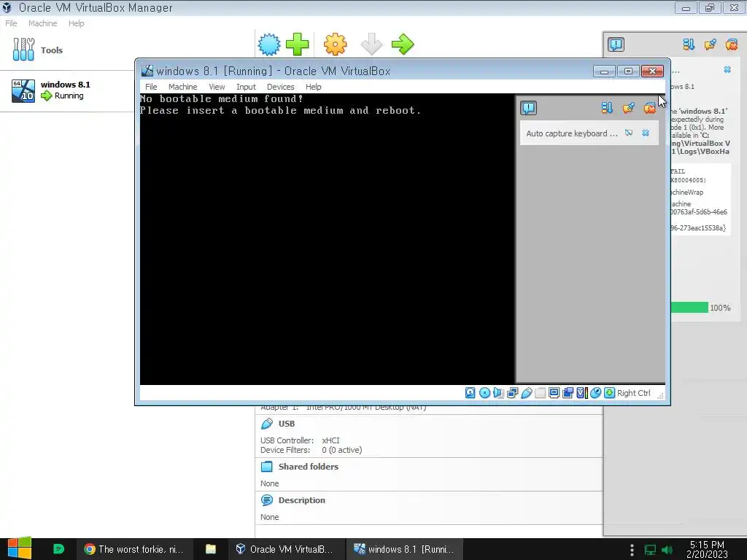Click the Tools icon in Manager sidebar
Image resolution: width=747 pixels, height=560 pixels.
pos(23,50)
